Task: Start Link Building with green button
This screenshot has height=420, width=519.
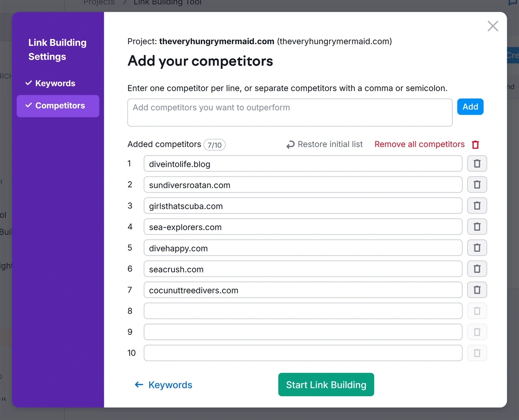Action: coord(326,385)
